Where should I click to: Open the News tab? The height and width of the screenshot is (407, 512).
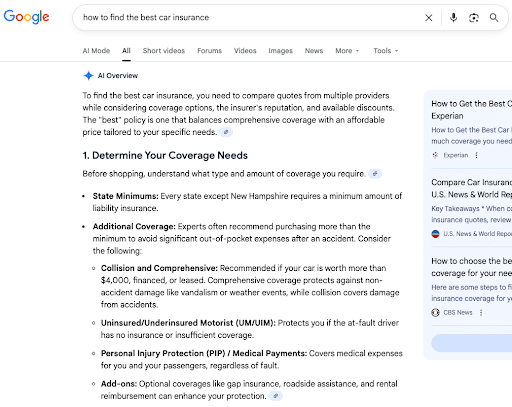click(x=314, y=51)
